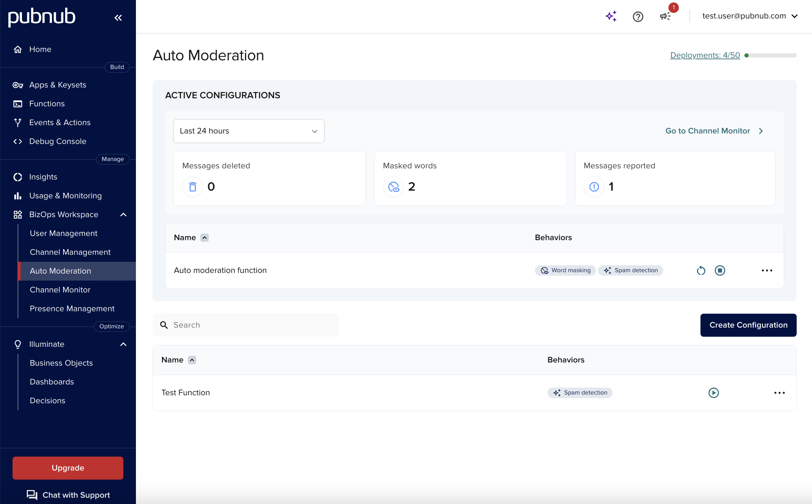Click the Messages deleted trash icon
The image size is (812, 504).
tap(193, 187)
